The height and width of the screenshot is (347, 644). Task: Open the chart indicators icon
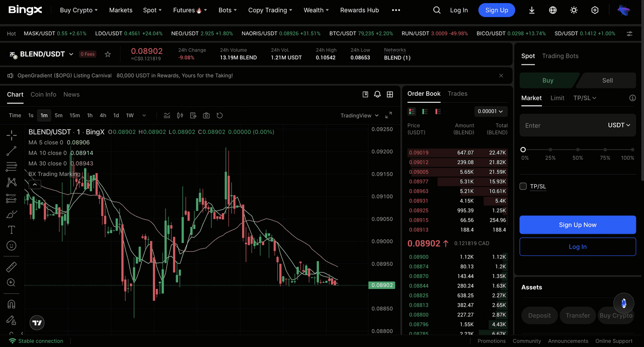167,116
